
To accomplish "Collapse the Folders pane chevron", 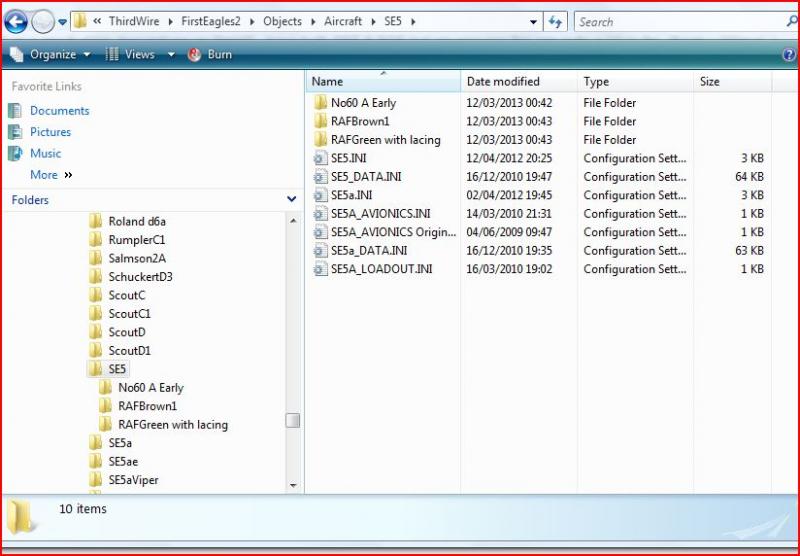I will 291,199.
